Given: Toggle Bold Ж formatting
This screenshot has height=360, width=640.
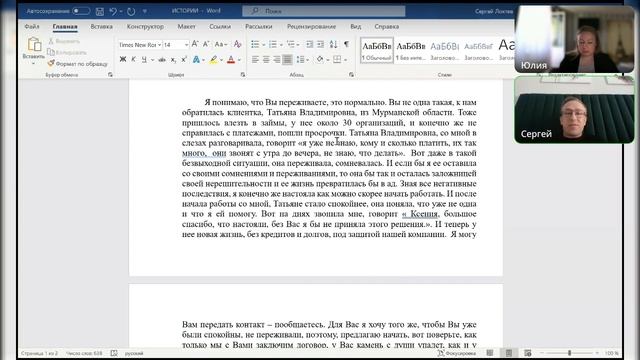Looking at the screenshot, I should coord(122,60).
